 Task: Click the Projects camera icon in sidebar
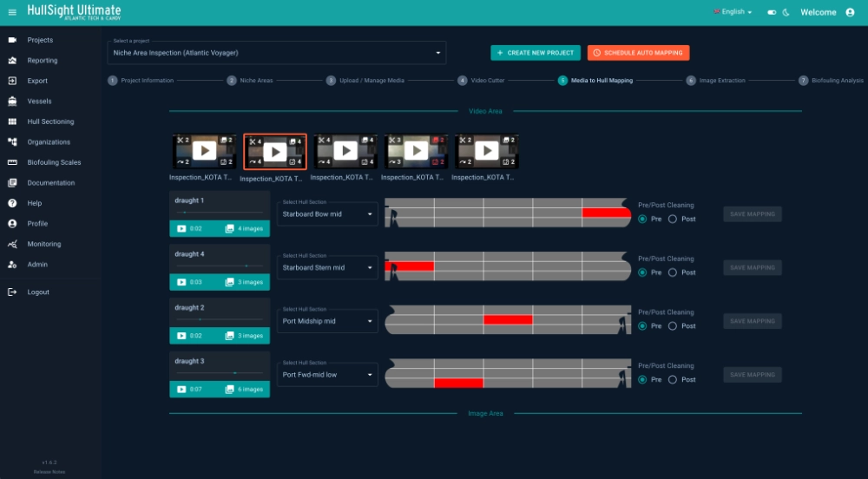[12, 40]
